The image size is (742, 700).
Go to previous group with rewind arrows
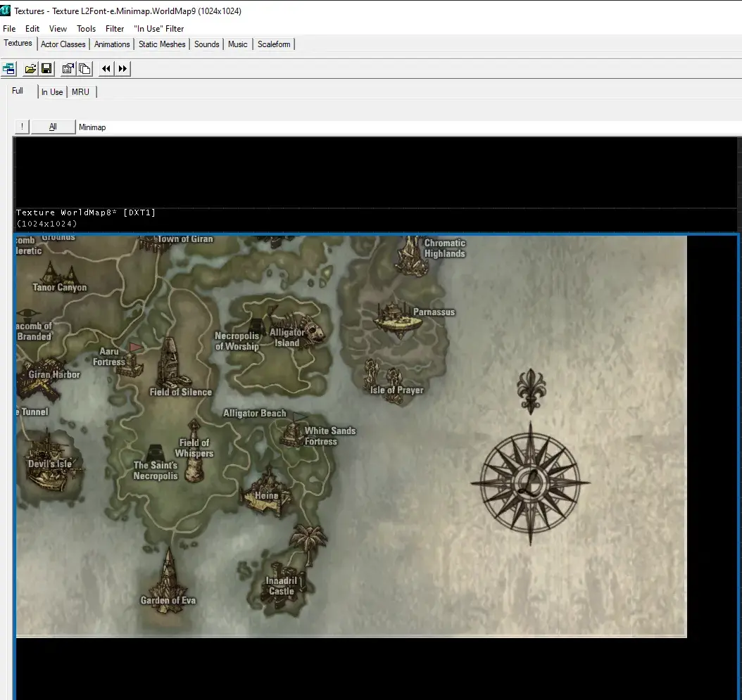click(106, 68)
